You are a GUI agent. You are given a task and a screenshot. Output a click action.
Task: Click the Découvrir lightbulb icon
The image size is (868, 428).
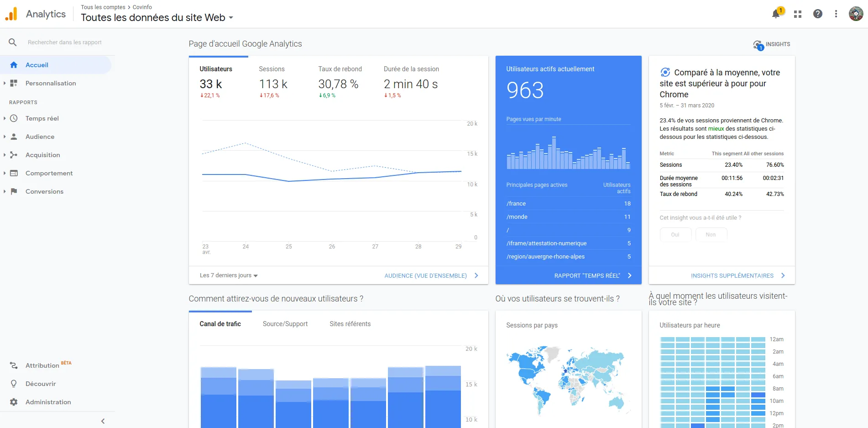14,384
